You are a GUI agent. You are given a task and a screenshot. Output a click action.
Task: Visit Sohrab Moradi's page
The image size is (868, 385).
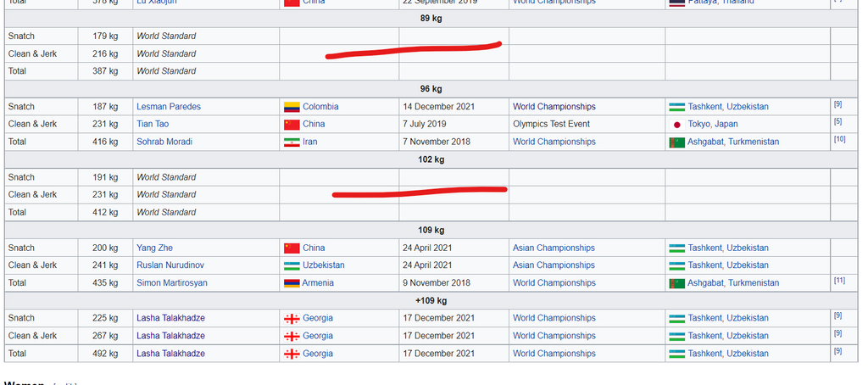click(166, 142)
